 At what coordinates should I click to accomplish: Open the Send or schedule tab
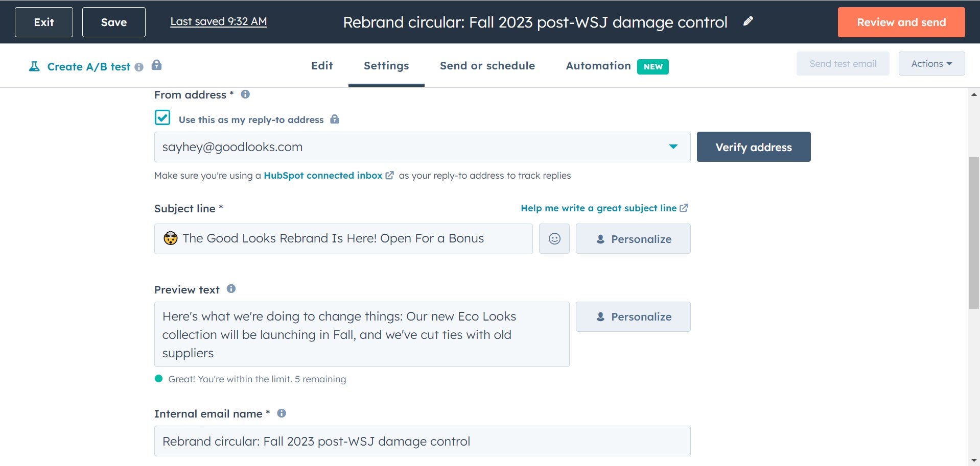pyautogui.click(x=487, y=66)
